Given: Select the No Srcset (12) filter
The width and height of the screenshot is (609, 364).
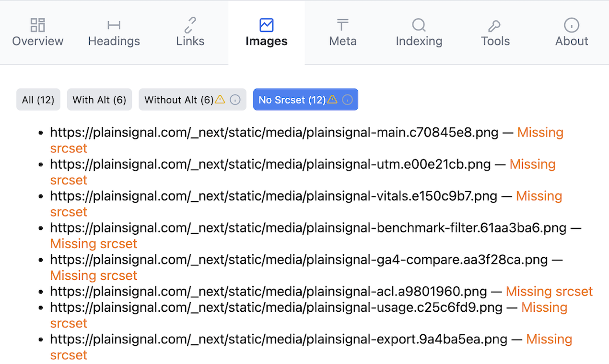Looking at the screenshot, I should coord(305,100).
